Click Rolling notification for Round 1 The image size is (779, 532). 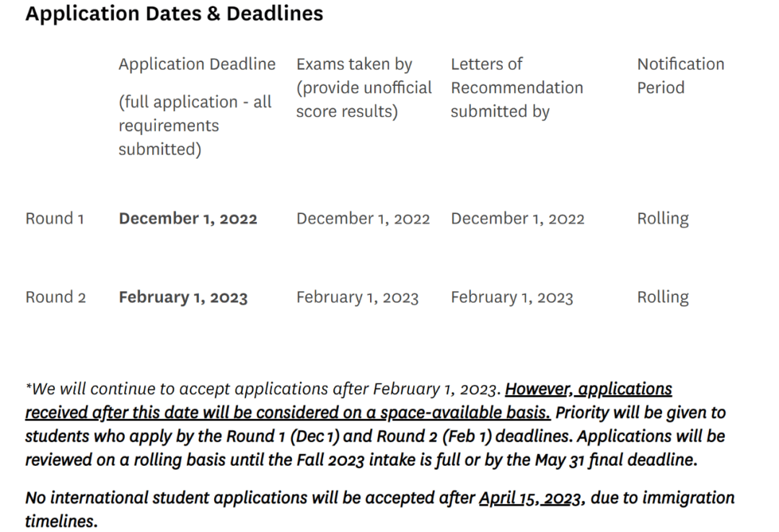(x=663, y=218)
